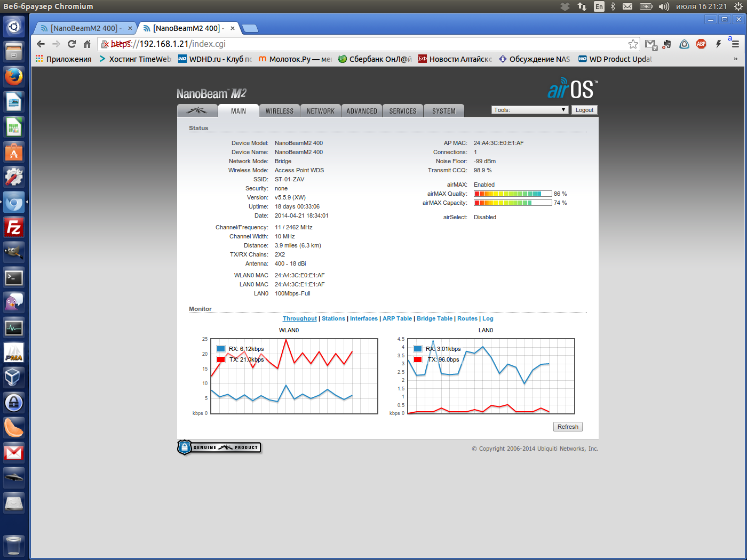This screenshot has width=747, height=560.
Task: Open the LAN0 throughput graph
Action: 491,376
